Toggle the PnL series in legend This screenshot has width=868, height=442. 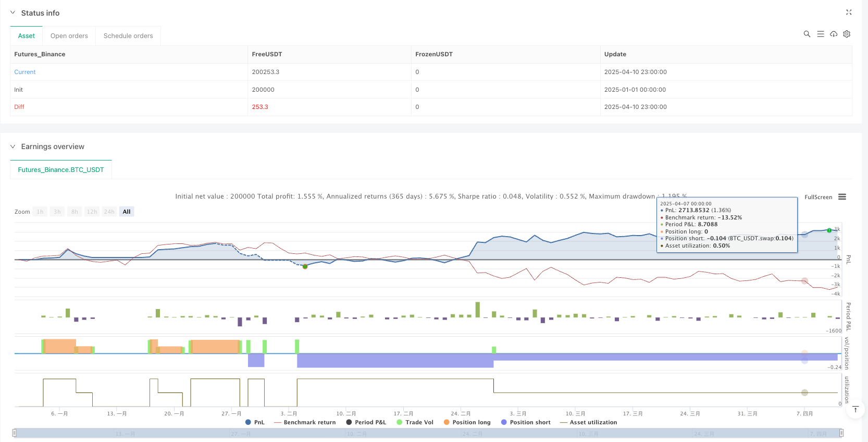pos(255,422)
